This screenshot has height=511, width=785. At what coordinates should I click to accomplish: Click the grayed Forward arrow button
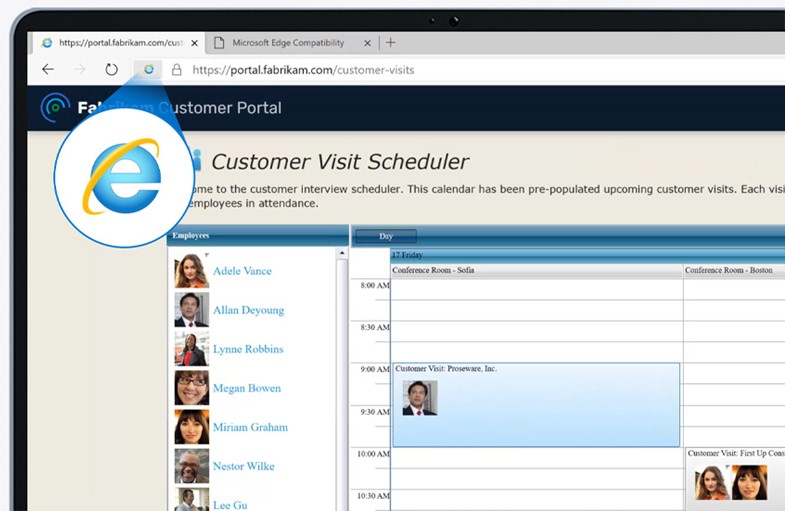click(80, 70)
